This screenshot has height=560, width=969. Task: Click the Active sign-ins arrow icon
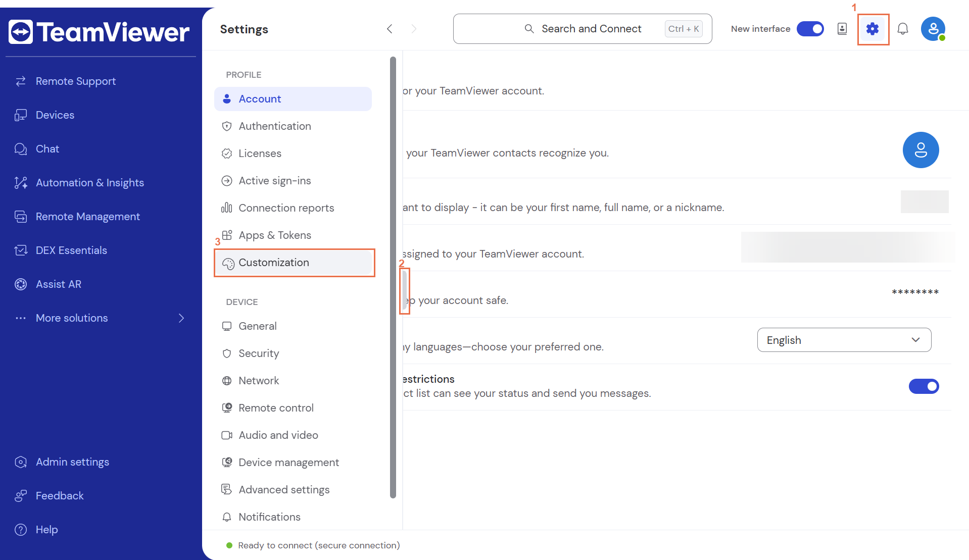[x=227, y=181]
